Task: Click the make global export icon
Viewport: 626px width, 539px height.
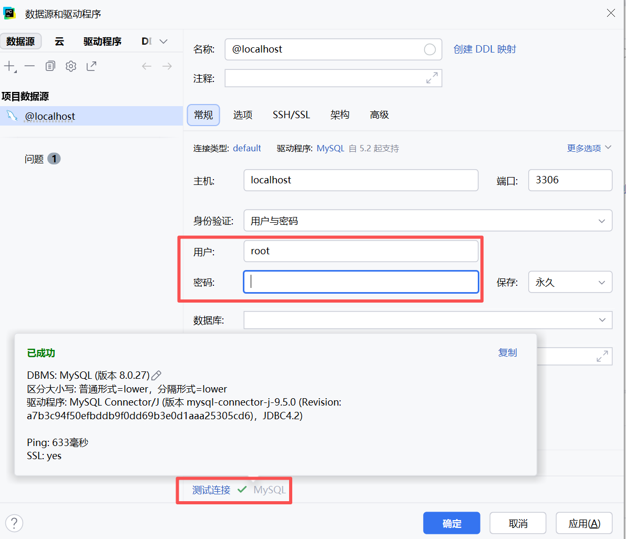Action: click(91, 66)
